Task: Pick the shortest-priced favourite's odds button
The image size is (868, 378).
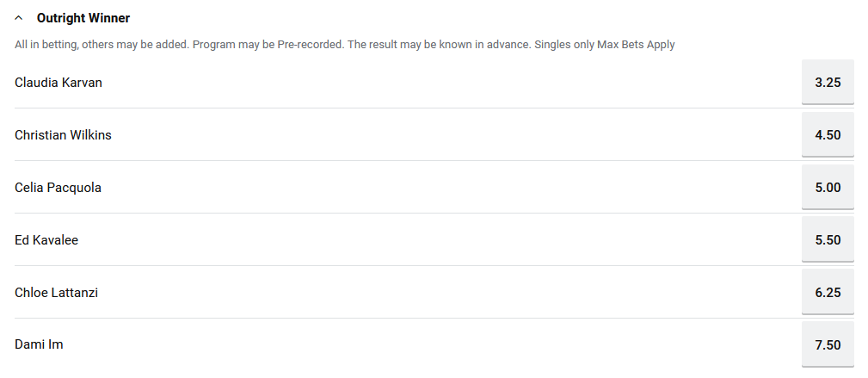Action: point(827,83)
